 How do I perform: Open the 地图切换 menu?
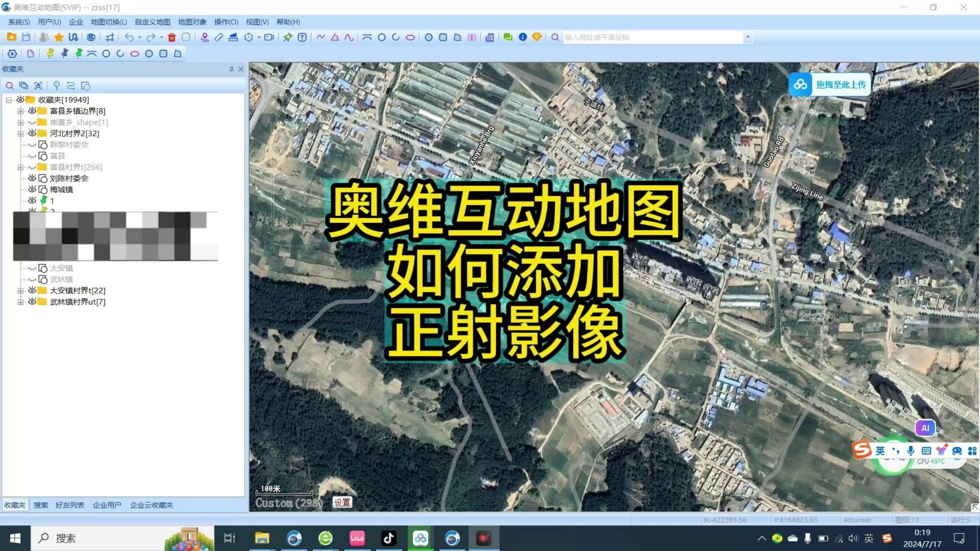click(109, 22)
